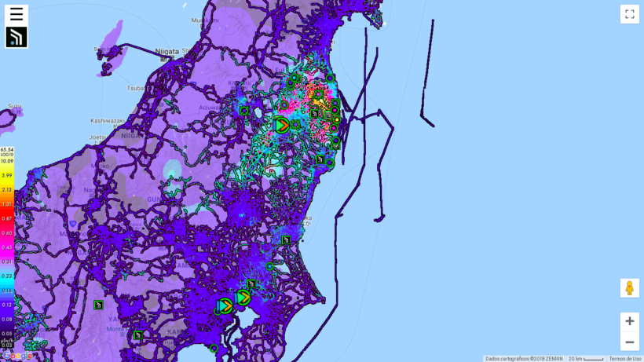Click the red 0.87 level on legend
The height and width of the screenshot is (362, 644).
point(7,218)
